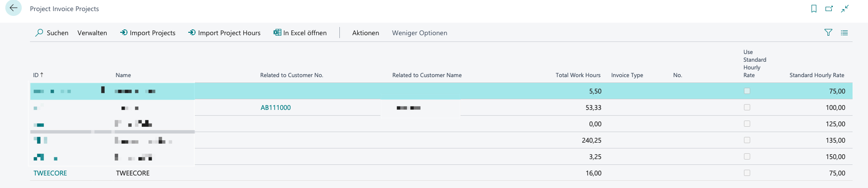
Task: Bookmark this page with the bookmark icon
Action: coord(814,9)
